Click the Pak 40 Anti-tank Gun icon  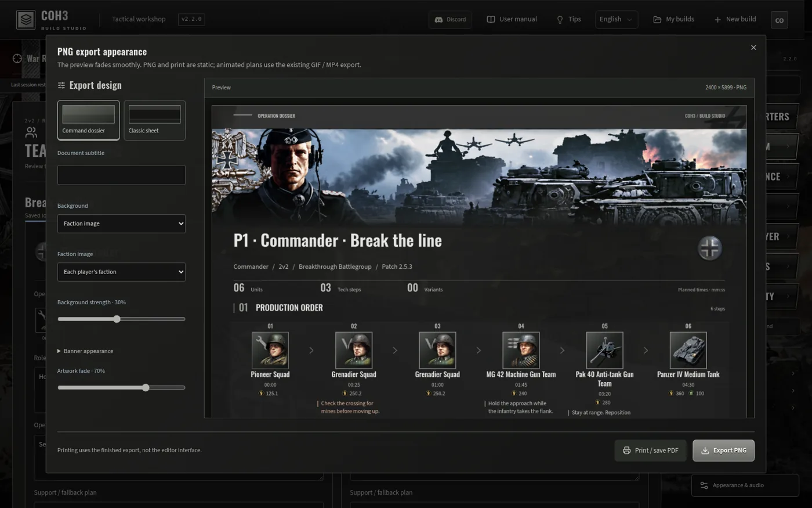(604, 350)
